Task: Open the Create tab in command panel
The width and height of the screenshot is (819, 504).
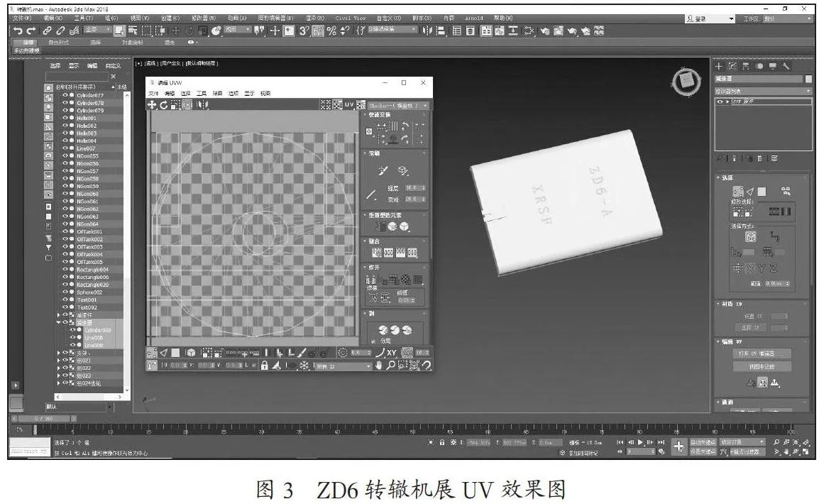Action: [719, 66]
